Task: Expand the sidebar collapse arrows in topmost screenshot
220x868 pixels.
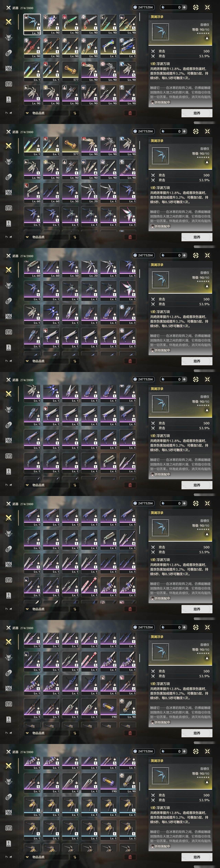Action: tap(8, 113)
